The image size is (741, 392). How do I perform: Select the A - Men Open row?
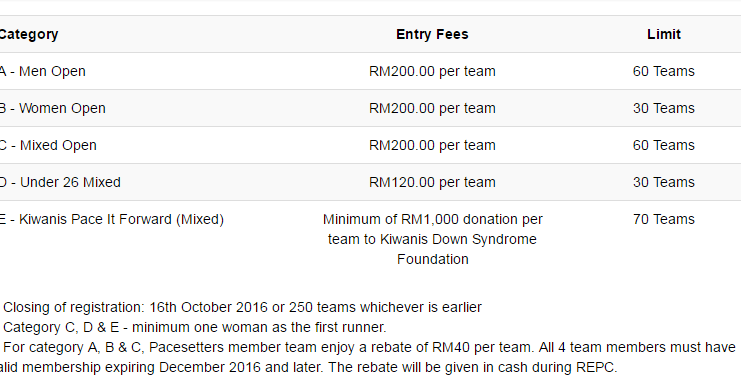click(370, 71)
